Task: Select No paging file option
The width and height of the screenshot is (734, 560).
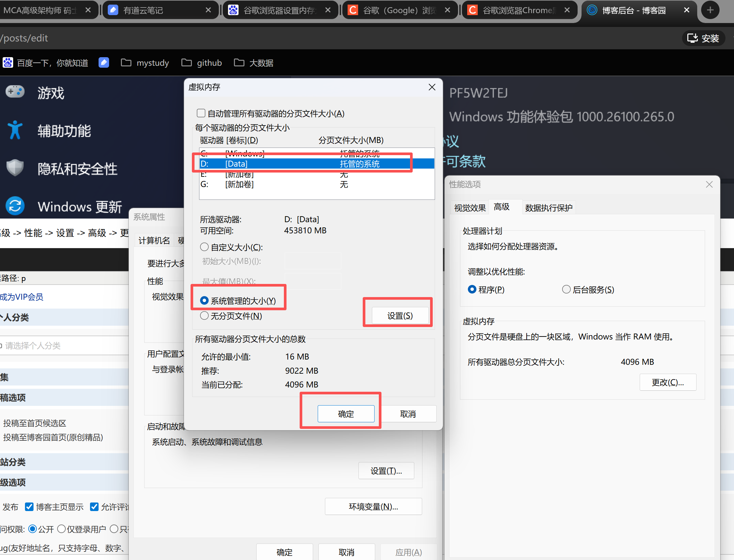Action: pyautogui.click(x=204, y=316)
